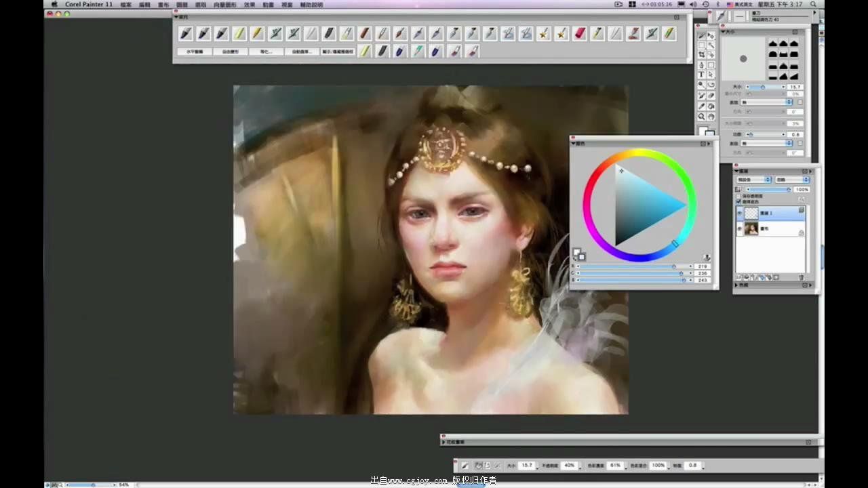This screenshot has height=488, width=868.
Task: Select straight line strokes in property bar
Action: (486, 466)
